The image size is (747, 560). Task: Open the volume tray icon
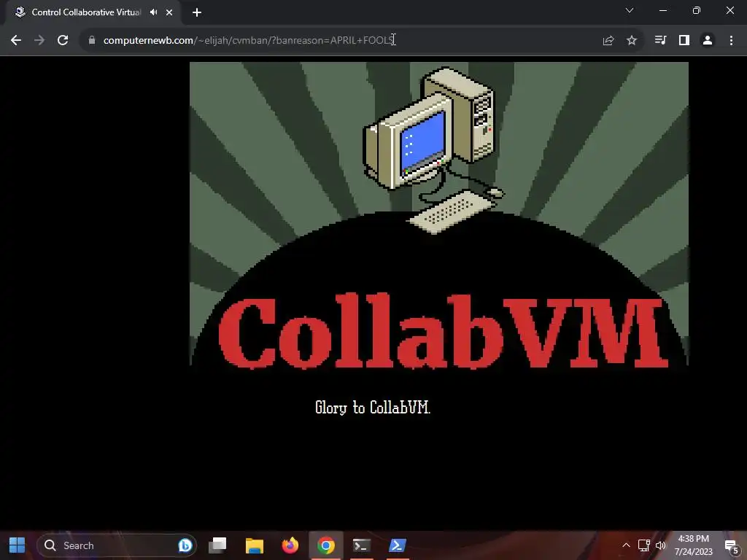pos(660,545)
